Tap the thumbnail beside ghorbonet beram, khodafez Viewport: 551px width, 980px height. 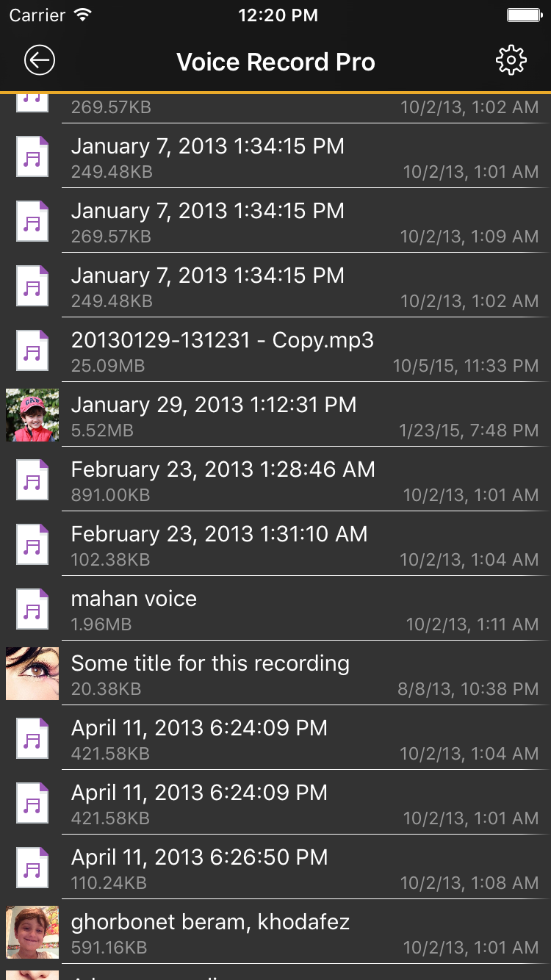[x=32, y=932]
